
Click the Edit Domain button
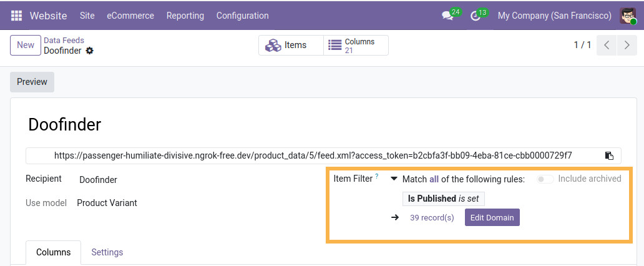coord(492,217)
